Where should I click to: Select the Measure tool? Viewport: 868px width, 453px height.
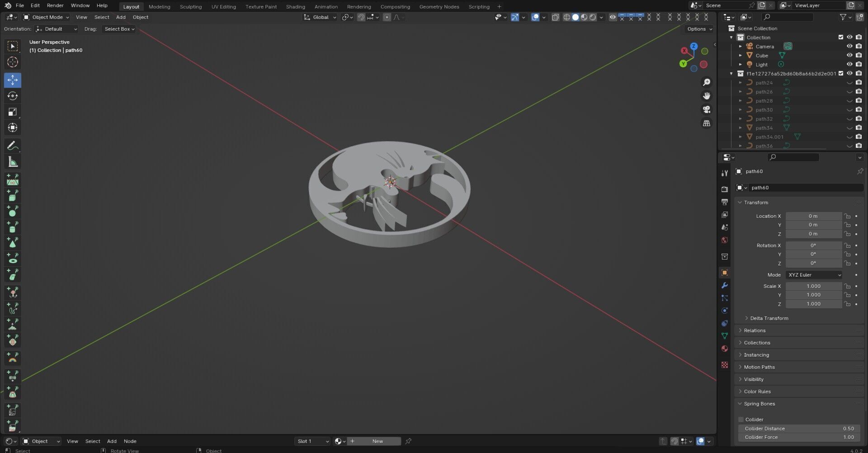[13, 162]
